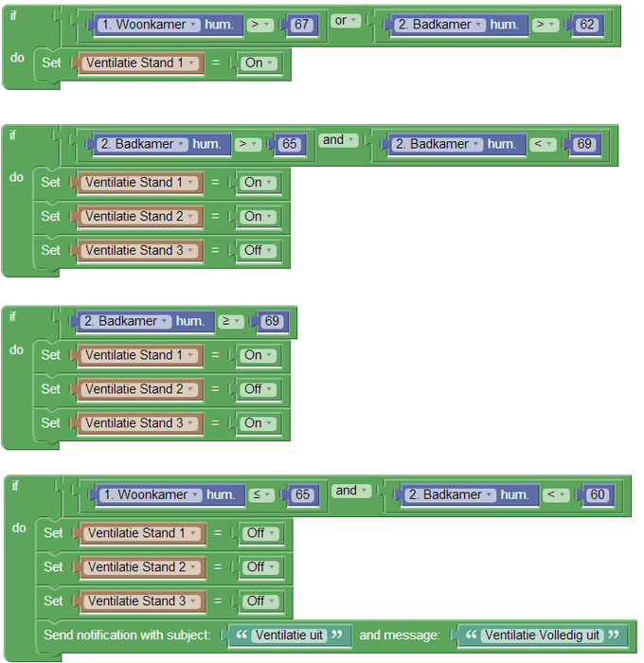Toggle Stand 3 On state in the '≥ 69' block
Screen dimensions: 644x663
coord(258,423)
